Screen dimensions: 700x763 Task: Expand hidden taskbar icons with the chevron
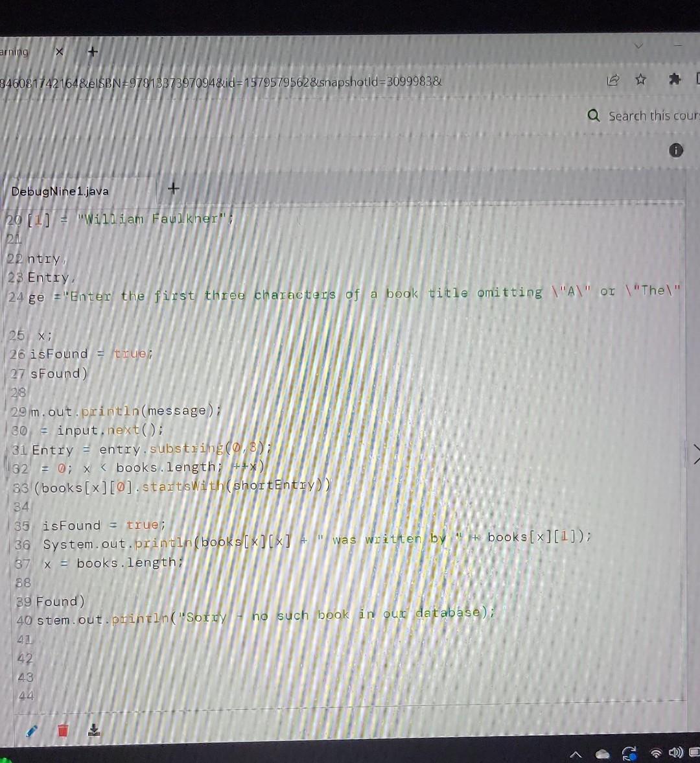[x=575, y=754]
